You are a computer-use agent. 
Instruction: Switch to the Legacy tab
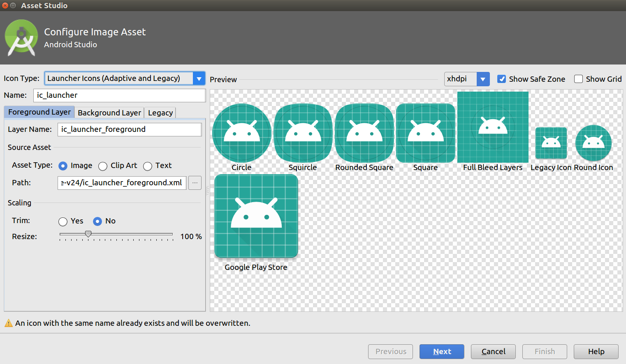[x=160, y=113]
